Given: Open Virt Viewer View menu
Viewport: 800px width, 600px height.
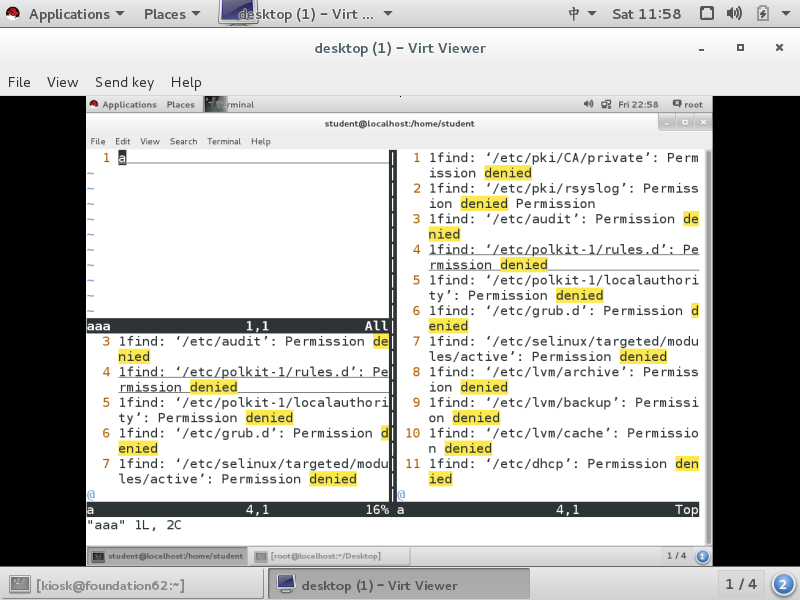Looking at the screenshot, I should pos(62,82).
